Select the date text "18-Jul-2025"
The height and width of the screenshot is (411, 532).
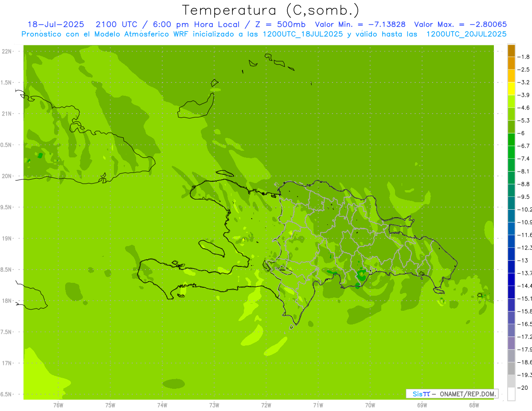tap(55, 24)
